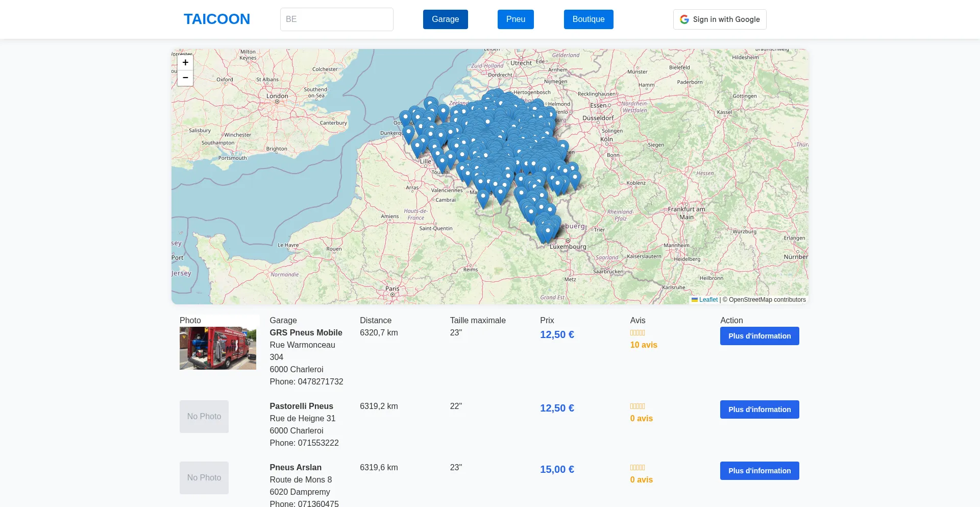The width and height of the screenshot is (980, 507).
Task: Click the 6319,6 km distance value
Action: tap(379, 468)
